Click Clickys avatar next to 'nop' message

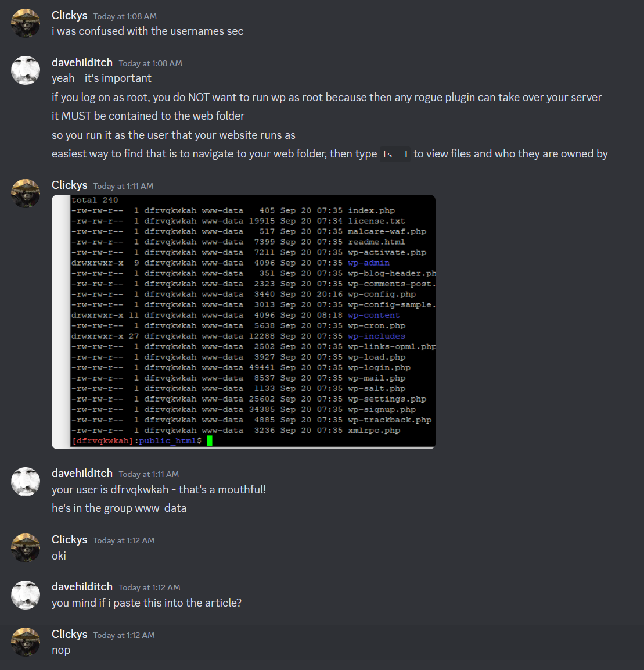tap(26, 642)
